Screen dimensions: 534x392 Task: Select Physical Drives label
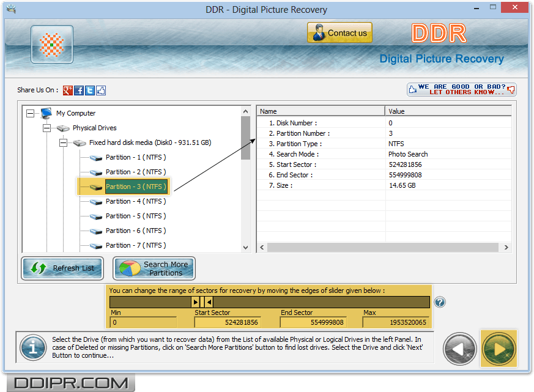pyautogui.click(x=95, y=128)
